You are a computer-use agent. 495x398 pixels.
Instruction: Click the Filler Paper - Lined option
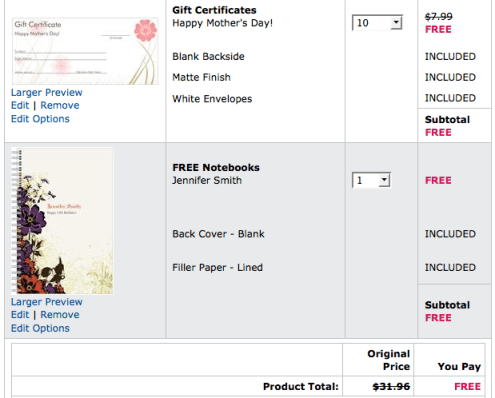pos(217,267)
